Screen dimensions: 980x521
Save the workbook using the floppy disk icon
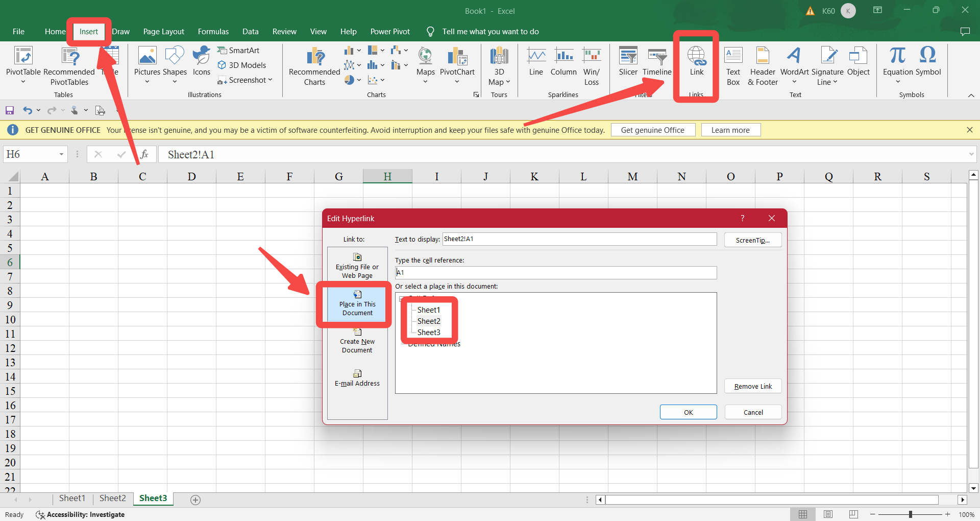pos(10,110)
